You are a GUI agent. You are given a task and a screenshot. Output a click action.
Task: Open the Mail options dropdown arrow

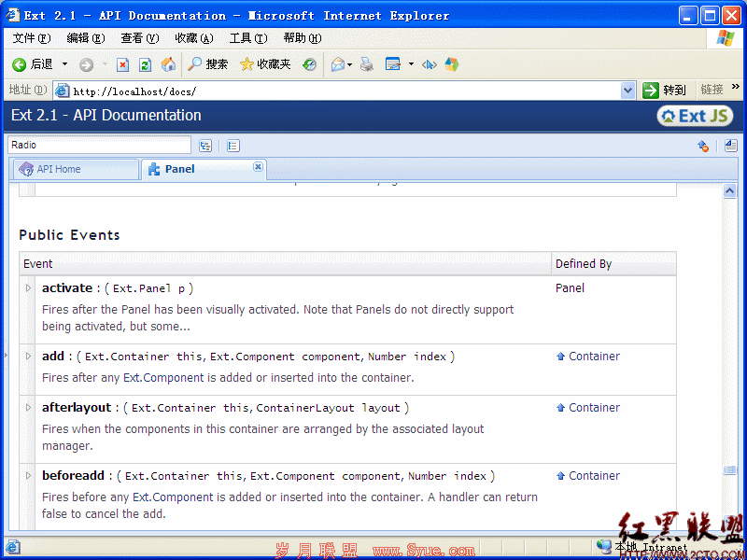click(x=349, y=64)
